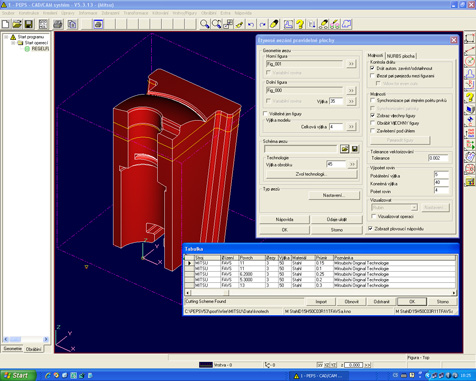
Task: Toggle Vizualizovat operaci checkbox
Action: (x=373, y=216)
